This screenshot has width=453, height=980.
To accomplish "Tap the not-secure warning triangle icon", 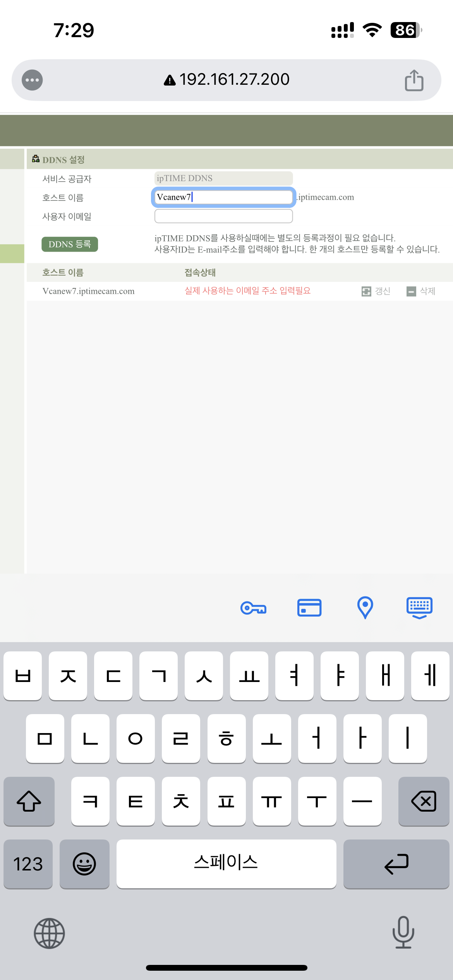I will click(x=170, y=80).
